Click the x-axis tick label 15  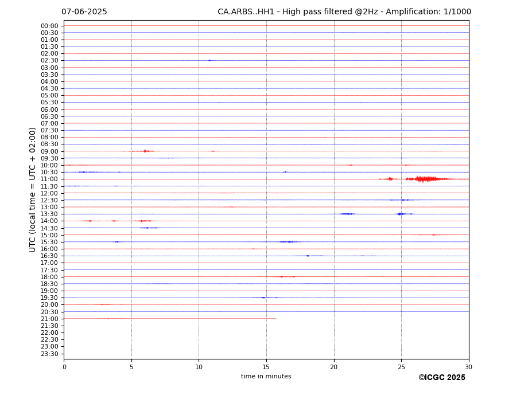pyautogui.click(x=266, y=367)
